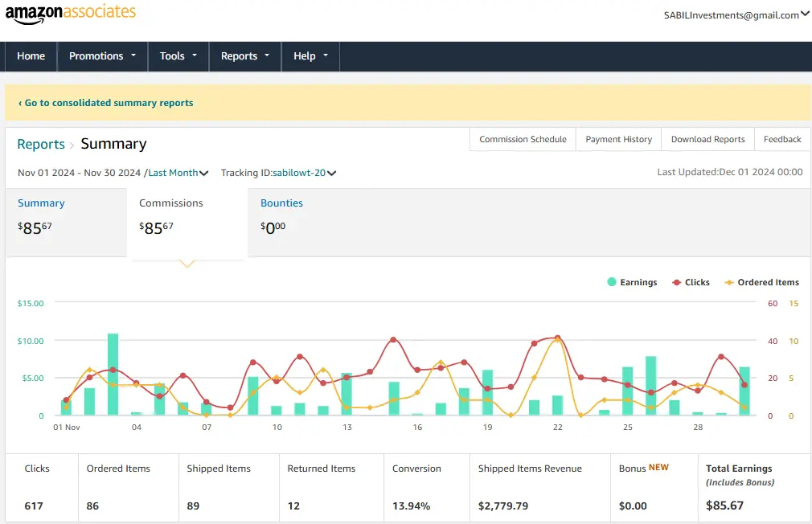812x524 pixels.
Task: Open the account email dropdown arrow
Action: point(805,14)
